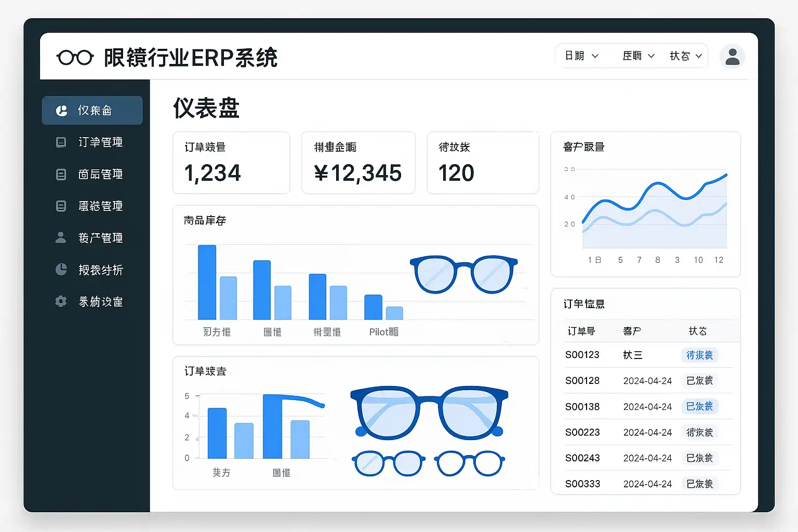Open the stat card showing ¥12,345
The image size is (798, 532).
click(358, 163)
